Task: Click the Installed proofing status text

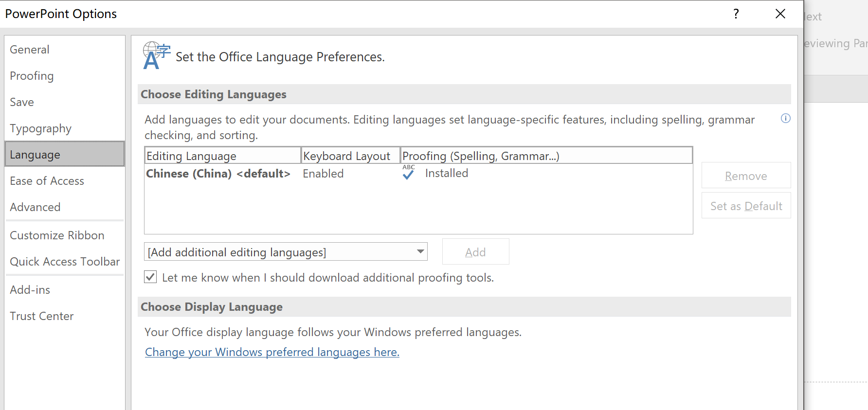Action: click(x=447, y=173)
